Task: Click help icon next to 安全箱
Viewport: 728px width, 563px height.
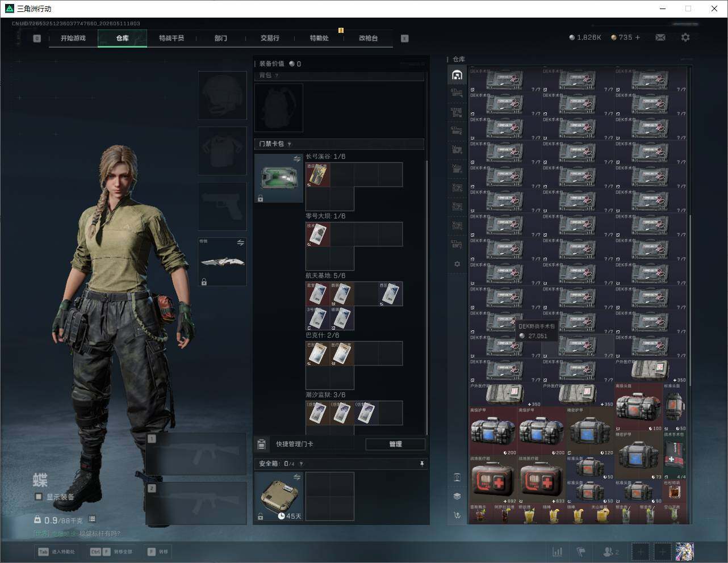Action: (x=302, y=464)
